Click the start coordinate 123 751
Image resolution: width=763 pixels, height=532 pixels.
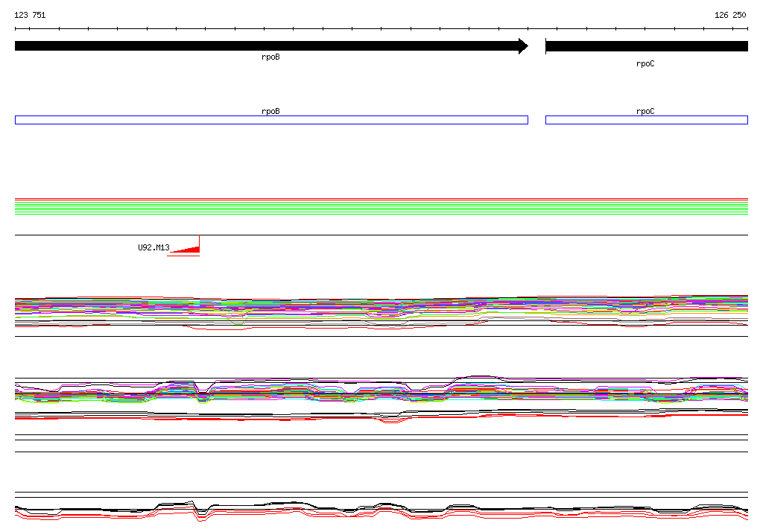(30, 15)
